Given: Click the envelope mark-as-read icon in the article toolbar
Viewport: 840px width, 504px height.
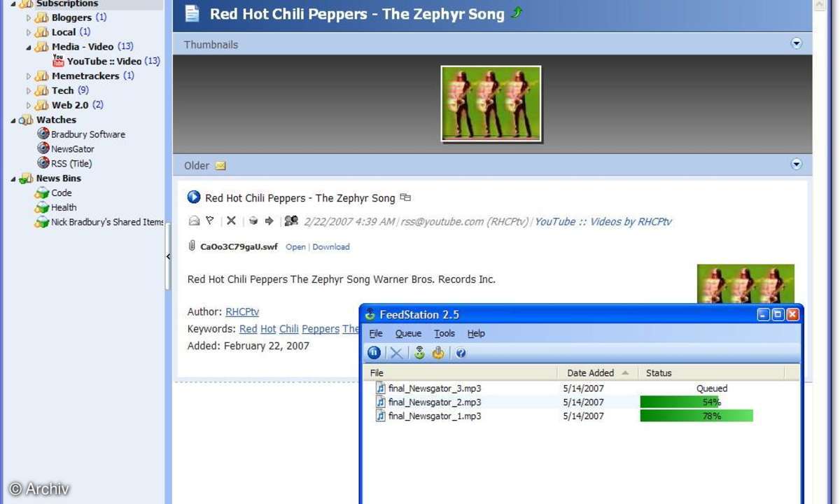Looking at the screenshot, I should click(x=194, y=221).
